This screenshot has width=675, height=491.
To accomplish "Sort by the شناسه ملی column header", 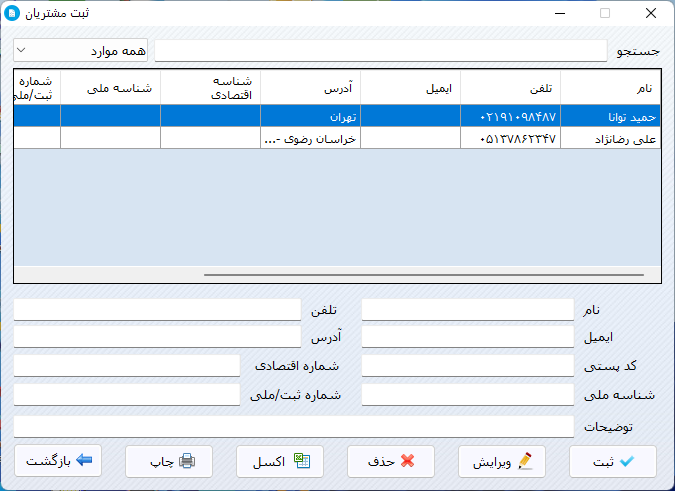I will [x=111, y=88].
